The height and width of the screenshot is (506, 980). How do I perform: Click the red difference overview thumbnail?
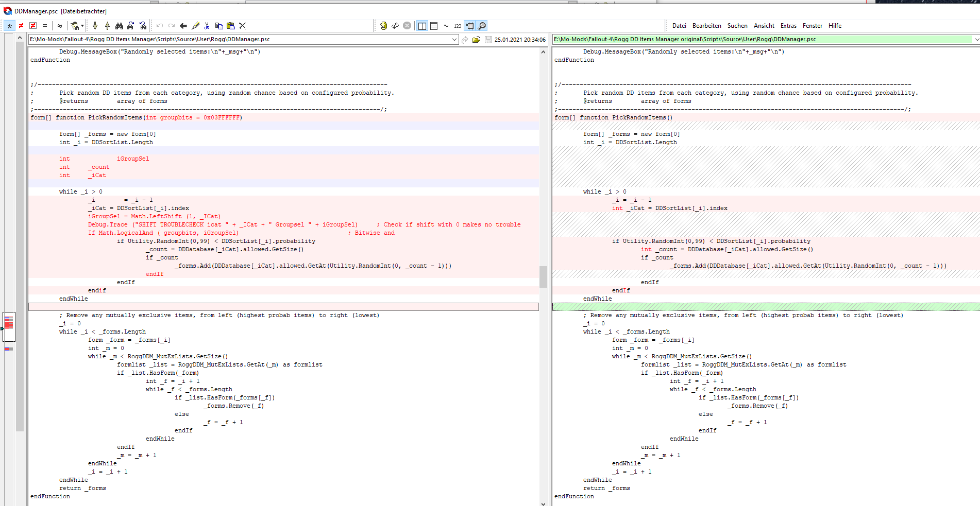9,326
